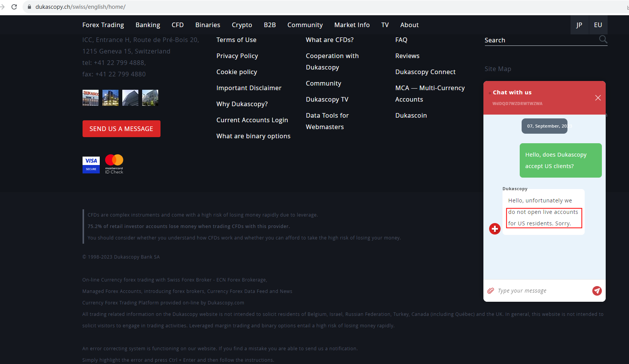This screenshot has width=629, height=364.
Task: Send the chat message via paper plane icon
Action: coord(597,291)
